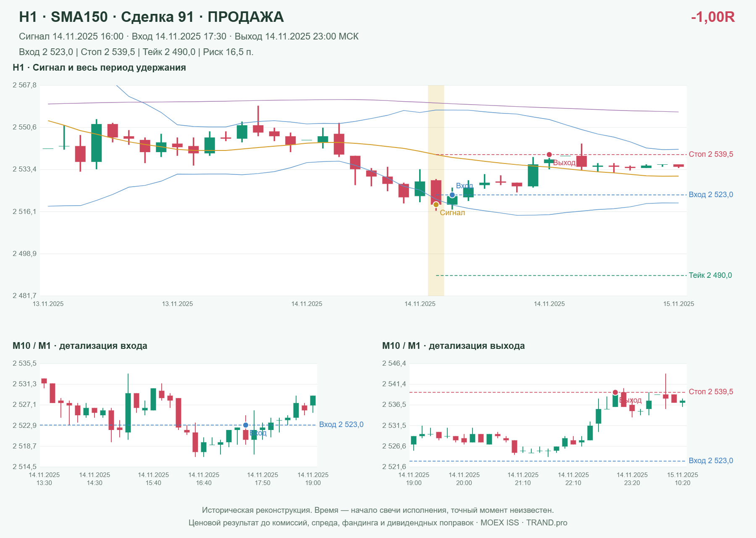Click 'Вход 2 523,0' label in entry detail chart
This screenshot has height=538, width=756.
(341, 425)
